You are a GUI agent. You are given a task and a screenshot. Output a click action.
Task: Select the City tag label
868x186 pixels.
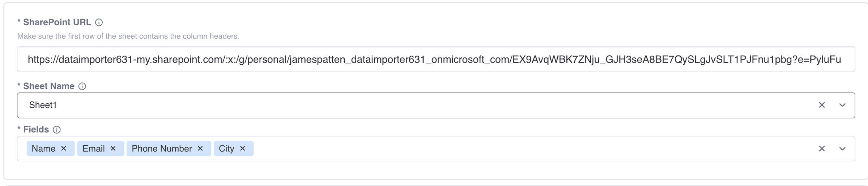click(x=226, y=148)
